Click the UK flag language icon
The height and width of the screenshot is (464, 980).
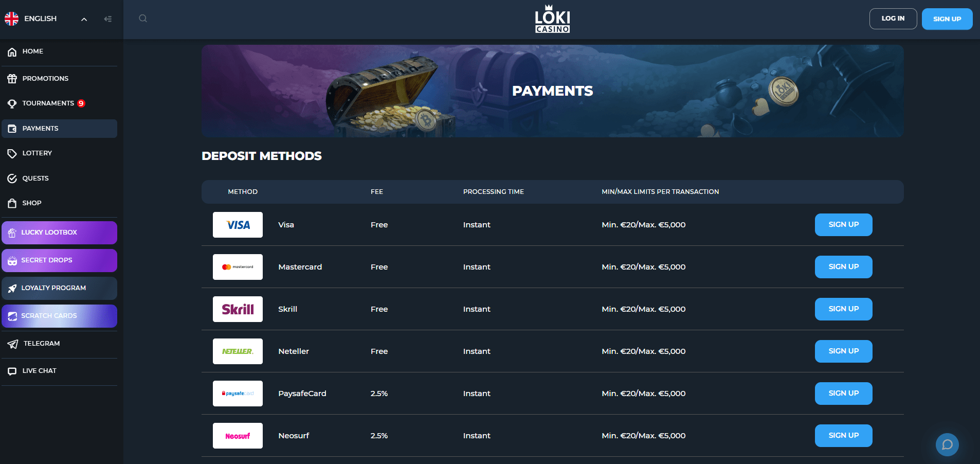pyautogui.click(x=12, y=19)
